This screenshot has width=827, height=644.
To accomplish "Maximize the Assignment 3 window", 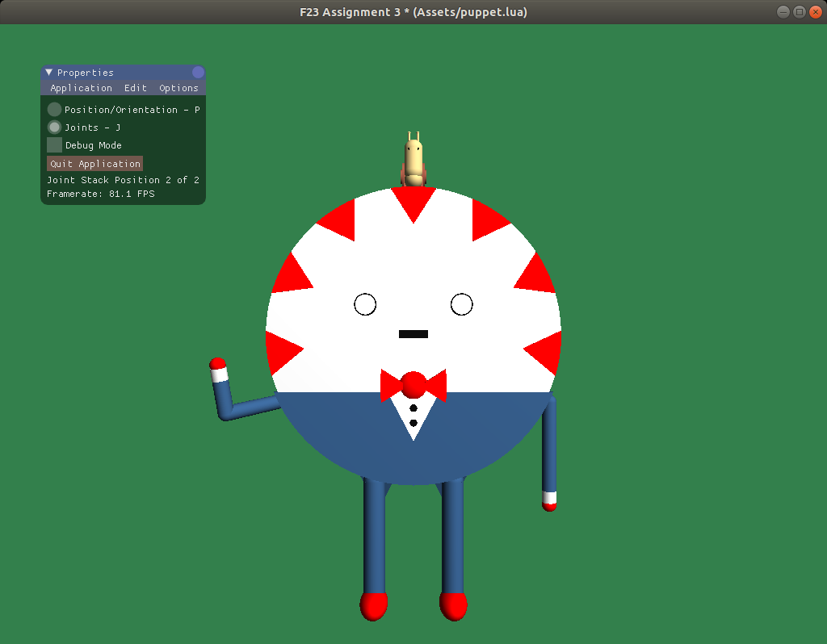I will coord(800,12).
